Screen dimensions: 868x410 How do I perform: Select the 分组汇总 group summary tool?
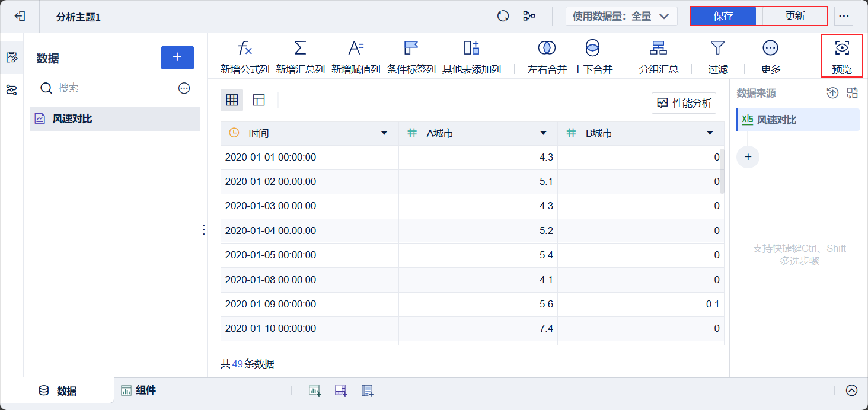click(658, 49)
